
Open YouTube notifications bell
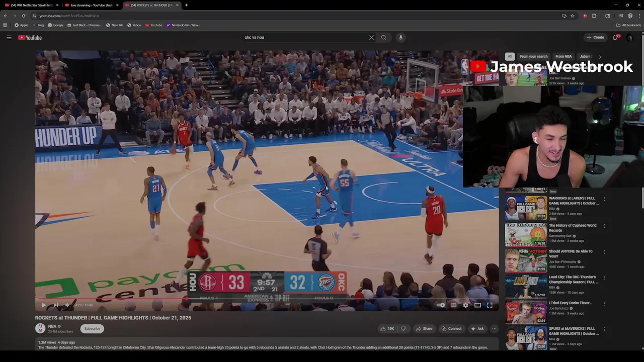point(616,37)
